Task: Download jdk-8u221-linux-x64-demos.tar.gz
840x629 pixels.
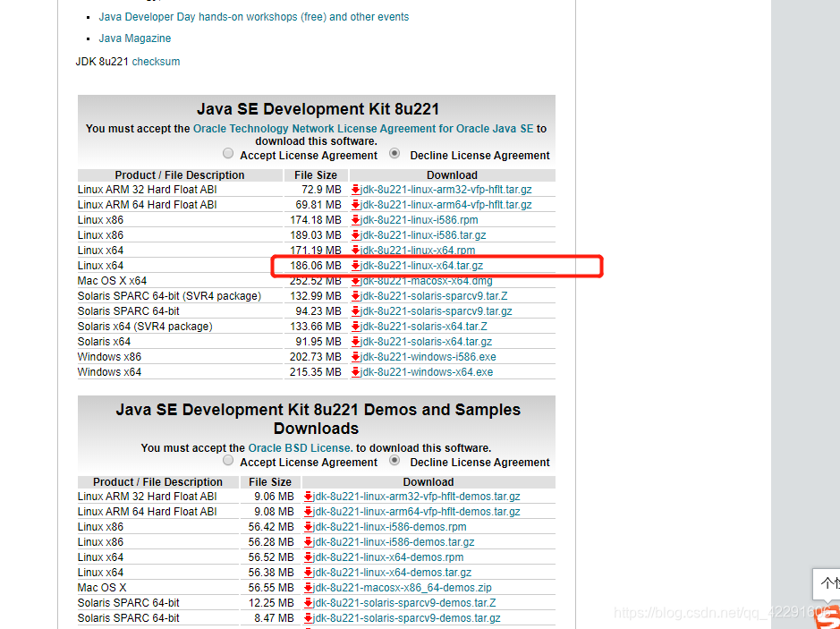Action: 392,573
